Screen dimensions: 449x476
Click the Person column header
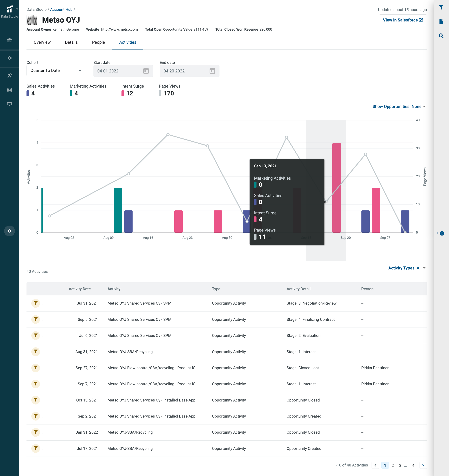(x=367, y=289)
